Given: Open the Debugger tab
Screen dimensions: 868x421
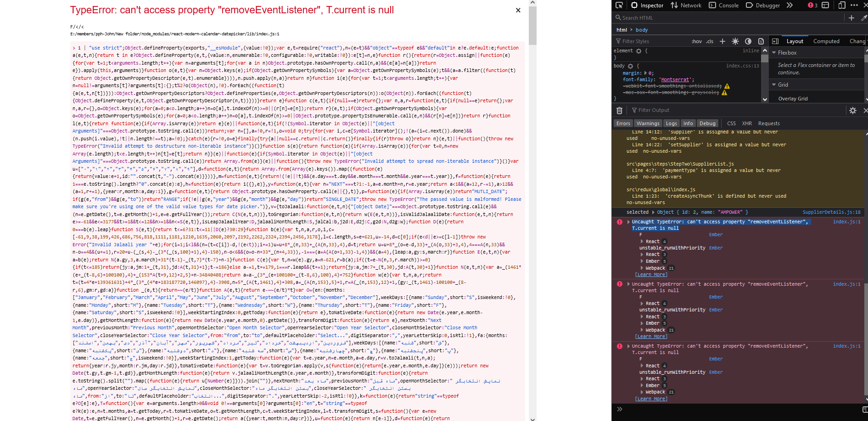Looking at the screenshot, I should point(763,6).
